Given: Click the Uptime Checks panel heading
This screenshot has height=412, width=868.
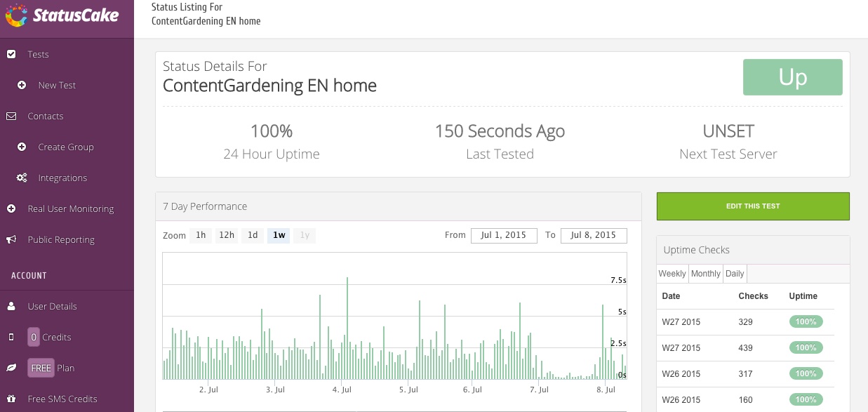Looking at the screenshot, I should [x=697, y=250].
